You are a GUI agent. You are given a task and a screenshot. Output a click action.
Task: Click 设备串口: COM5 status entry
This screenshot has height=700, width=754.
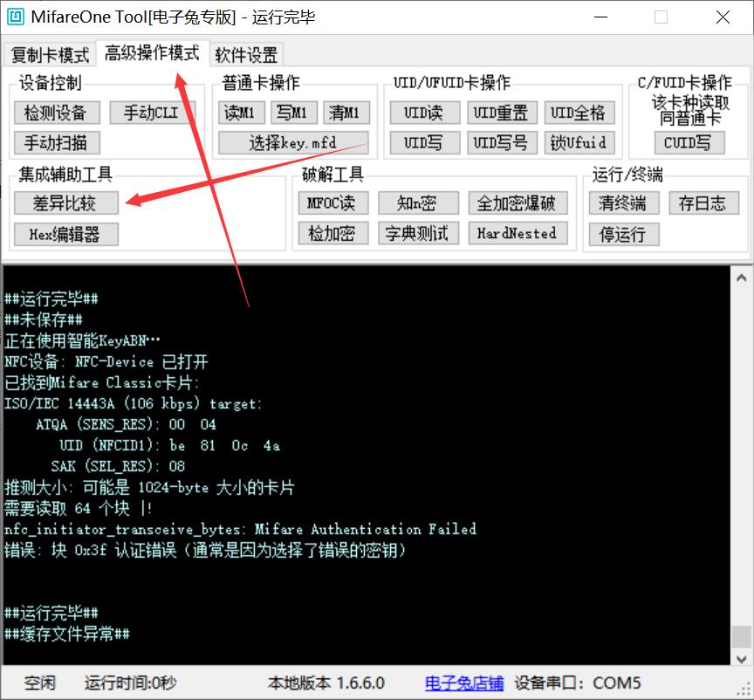tap(578, 683)
